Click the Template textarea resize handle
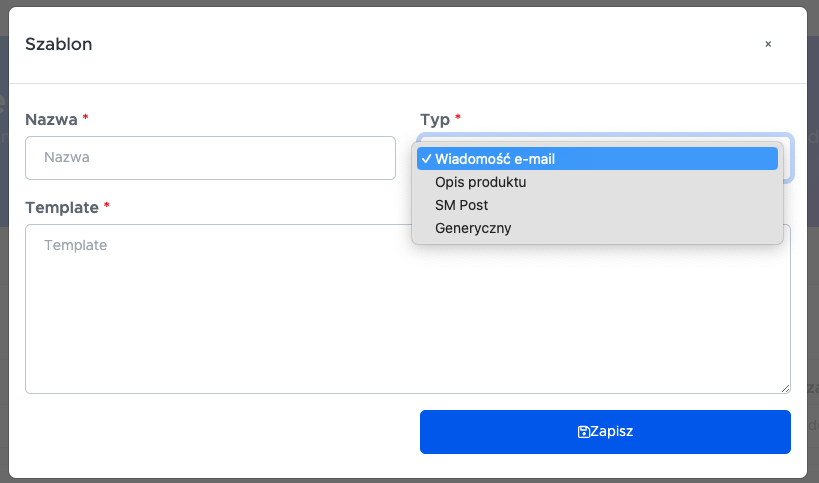Screen dimensions: 819x483 coord(785,388)
